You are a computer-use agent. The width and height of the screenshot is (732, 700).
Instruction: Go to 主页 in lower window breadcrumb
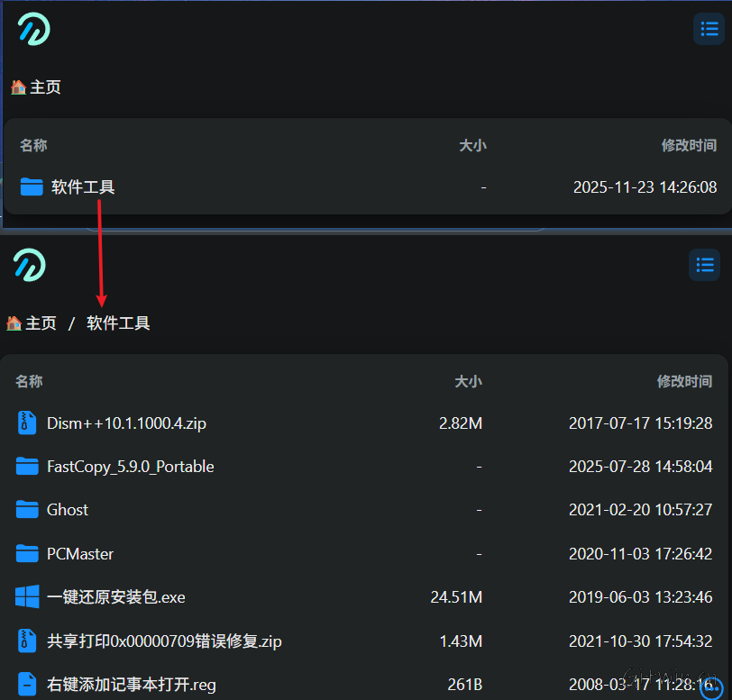(41, 323)
